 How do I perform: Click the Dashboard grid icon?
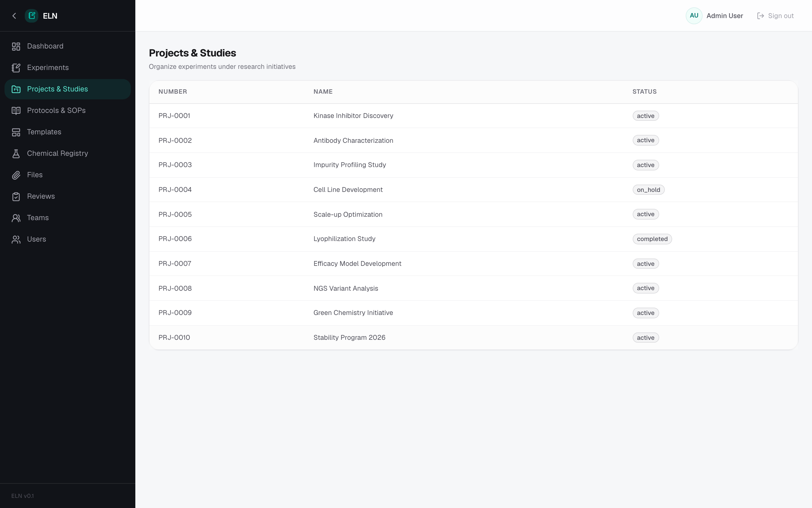pos(16,46)
